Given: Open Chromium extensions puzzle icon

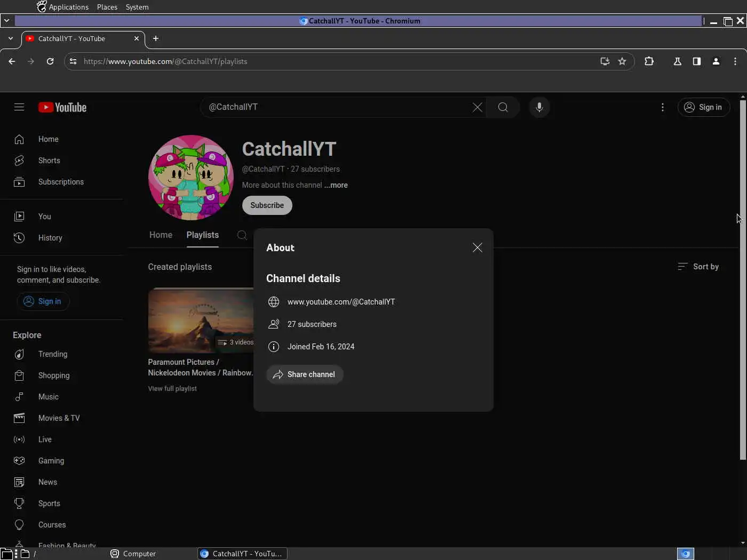Looking at the screenshot, I should click(649, 61).
